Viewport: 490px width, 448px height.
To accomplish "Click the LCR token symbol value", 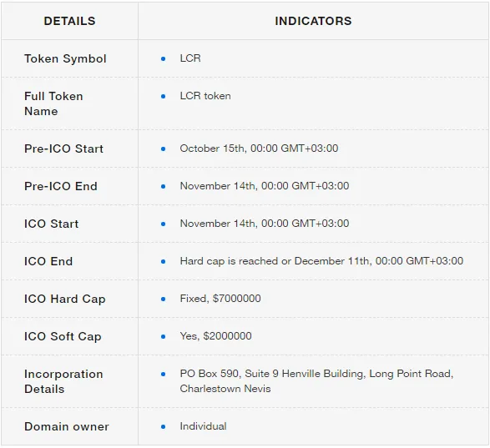I will pos(190,58).
